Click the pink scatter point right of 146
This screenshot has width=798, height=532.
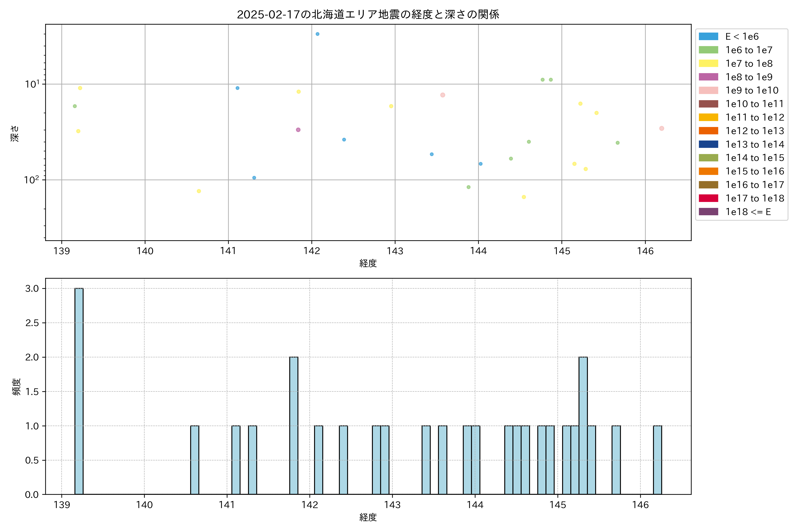(x=661, y=128)
